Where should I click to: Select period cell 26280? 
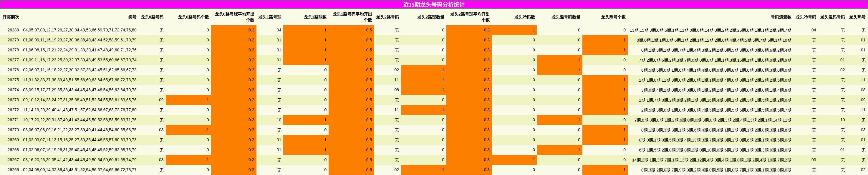(x=13, y=30)
